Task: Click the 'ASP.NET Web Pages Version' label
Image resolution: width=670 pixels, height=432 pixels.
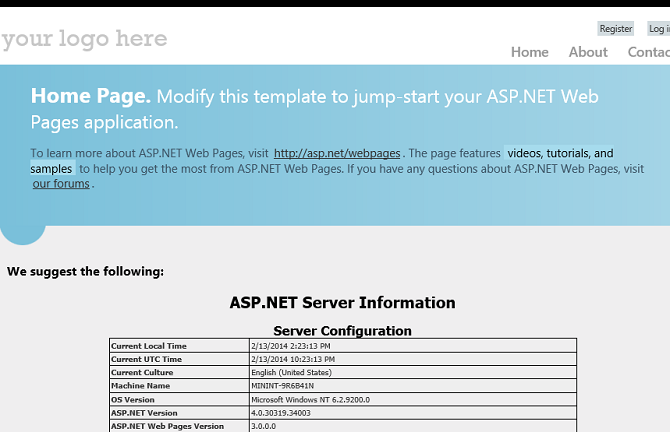Action: 167,426
